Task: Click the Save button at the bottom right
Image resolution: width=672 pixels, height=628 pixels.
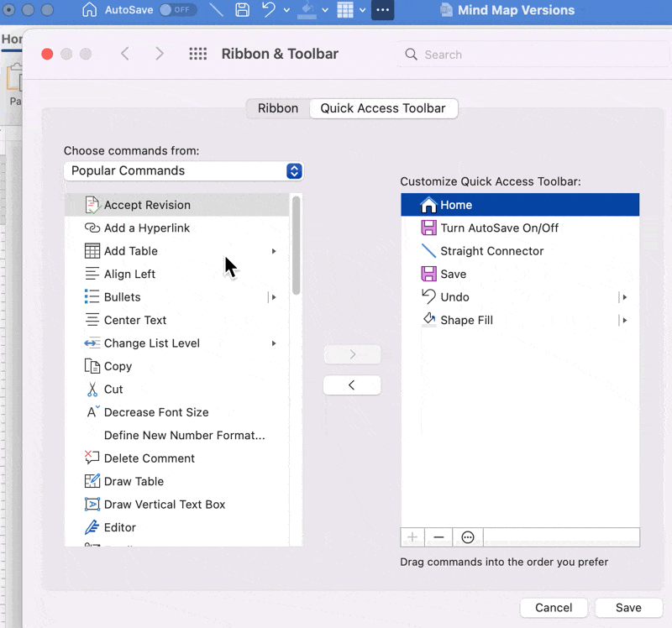Action: tap(628, 608)
